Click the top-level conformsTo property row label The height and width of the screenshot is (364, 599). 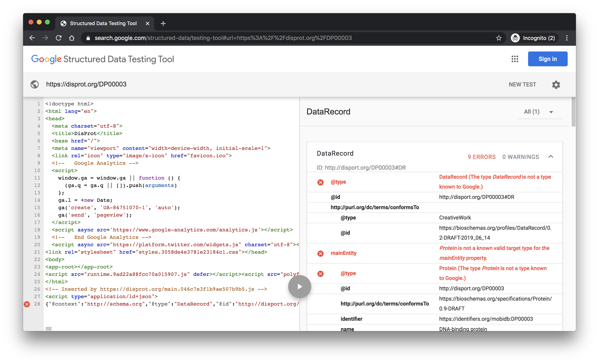point(375,207)
